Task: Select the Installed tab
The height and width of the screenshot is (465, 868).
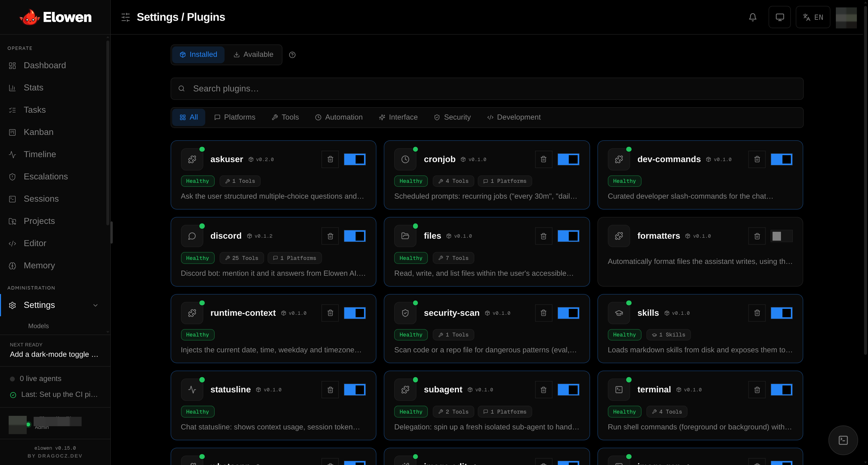Action: tap(198, 55)
